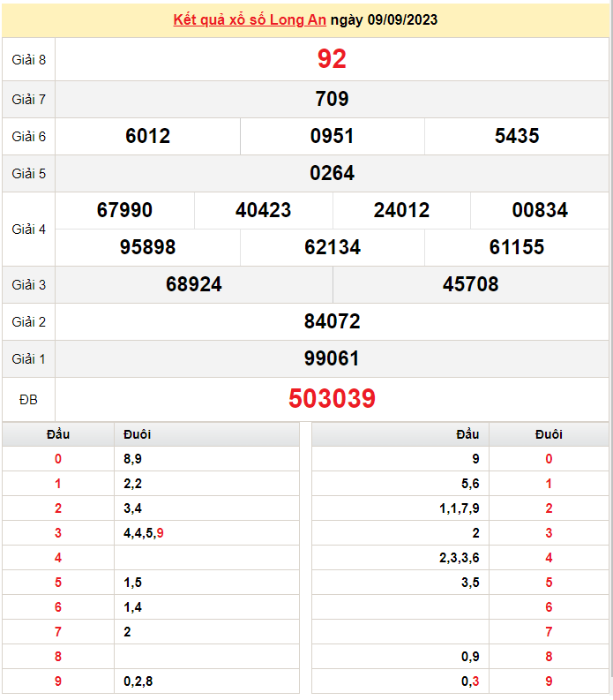This screenshot has height=700, width=613.
Task: Click the Giải 7 result 709
Action: click(x=332, y=99)
